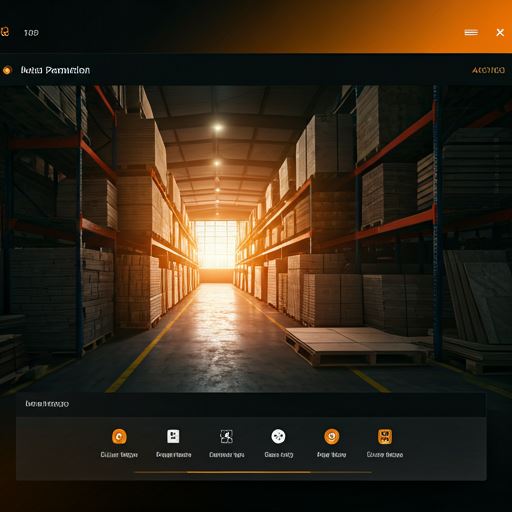This screenshot has width=512, height=512.
Task: Open the orange keypad-style square icon
Action: point(385,436)
